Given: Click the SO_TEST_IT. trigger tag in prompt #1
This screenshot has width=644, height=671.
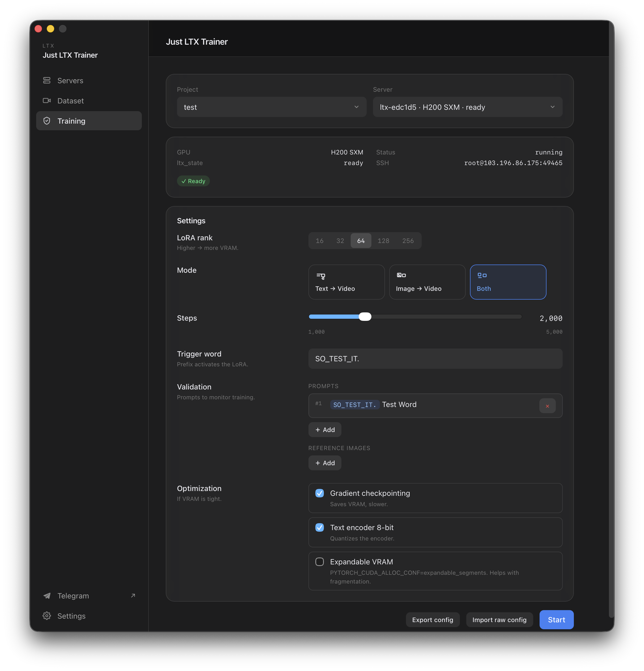Looking at the screenshot, I should click(x=354, y=405).
